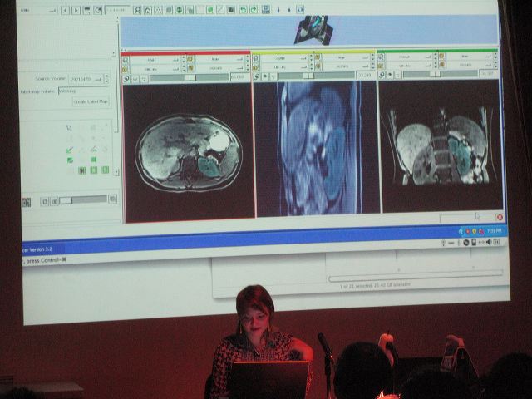This screenshot has height=399, width=532.
Task: Click the back arrow in module toolbar
Action: coord(66,10)
